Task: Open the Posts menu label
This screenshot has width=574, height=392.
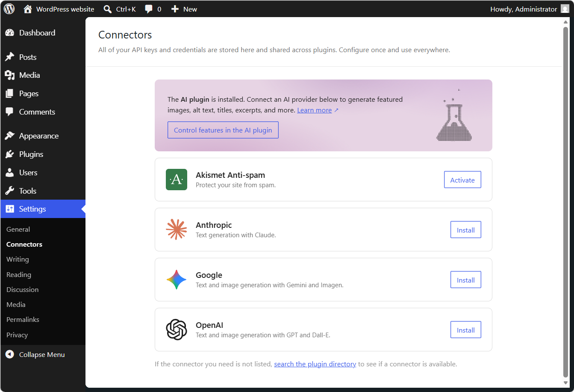Action: point(28,57)
